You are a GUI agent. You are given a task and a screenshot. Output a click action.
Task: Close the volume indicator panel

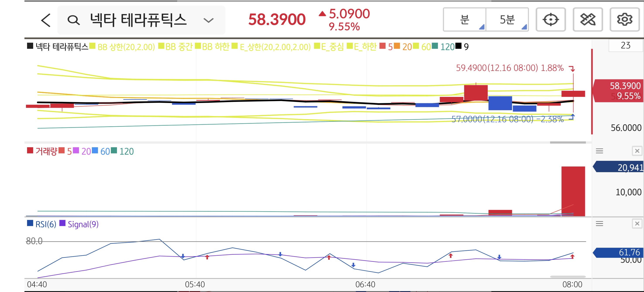pos(637,151)
